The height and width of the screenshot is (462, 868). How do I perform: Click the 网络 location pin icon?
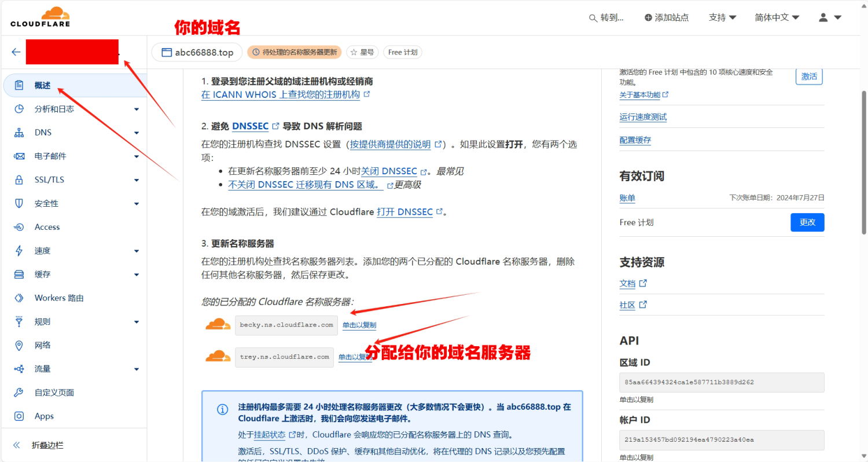(x=19, y=345)
